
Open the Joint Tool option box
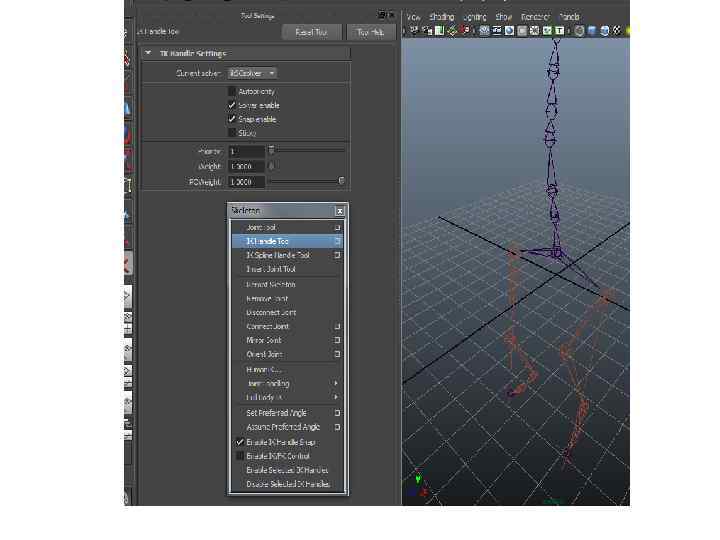[x=338, y=228]
